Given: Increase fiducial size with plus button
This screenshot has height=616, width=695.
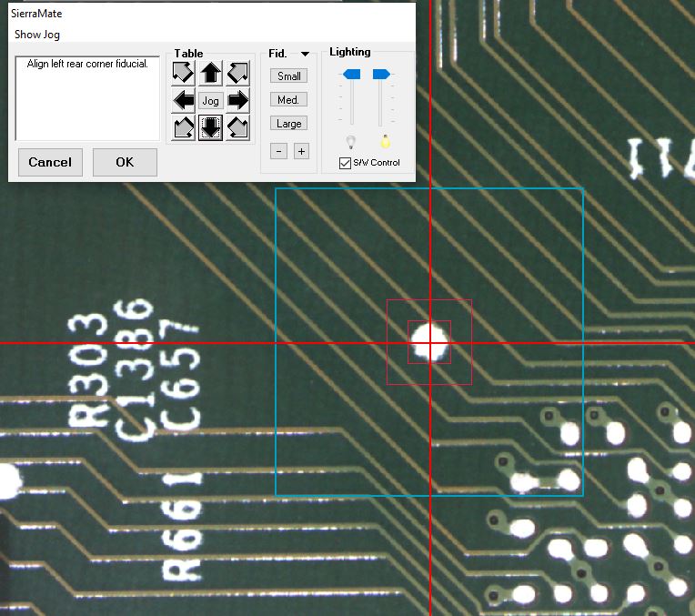Looking at the screenshot, I should point(301,151).
